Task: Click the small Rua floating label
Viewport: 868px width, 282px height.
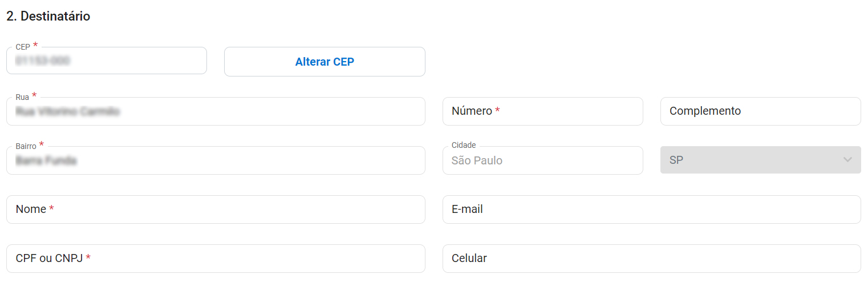Action: pos(22,97)
